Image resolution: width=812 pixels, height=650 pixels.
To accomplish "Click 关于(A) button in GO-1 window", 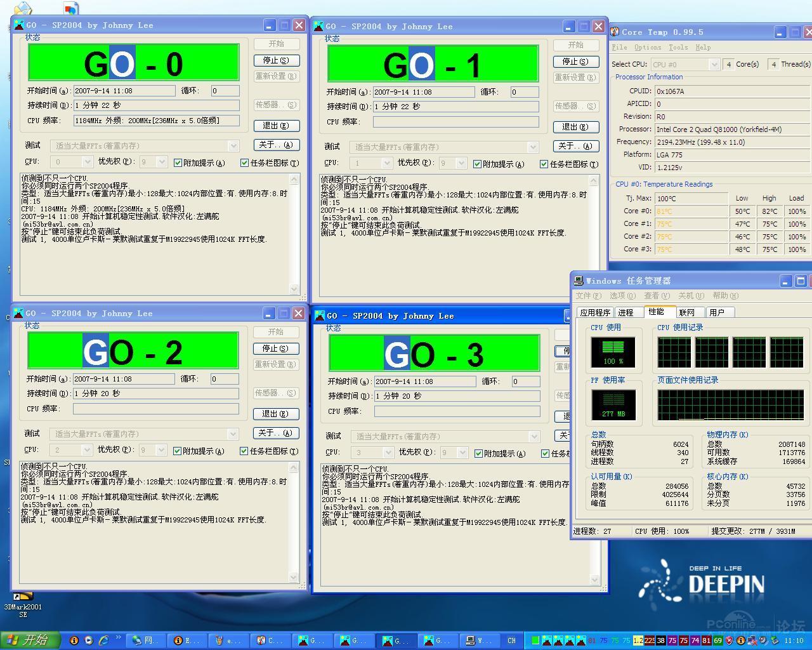I will pos(576,146).
